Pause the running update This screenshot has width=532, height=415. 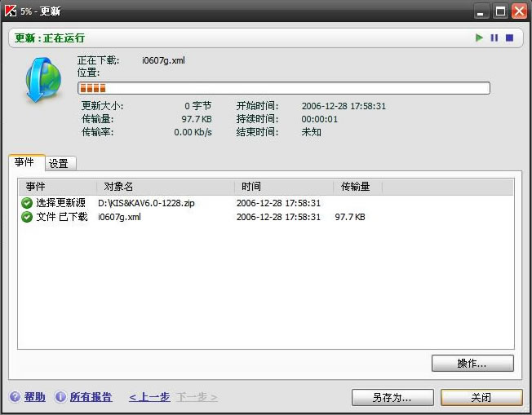494,38
